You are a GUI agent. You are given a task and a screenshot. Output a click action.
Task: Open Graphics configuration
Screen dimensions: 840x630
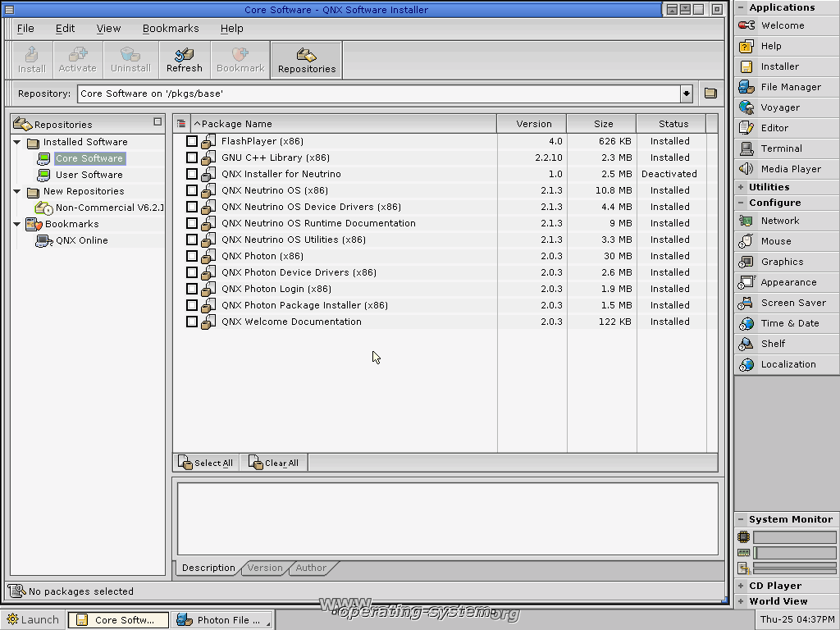click(x=787, y=262)
